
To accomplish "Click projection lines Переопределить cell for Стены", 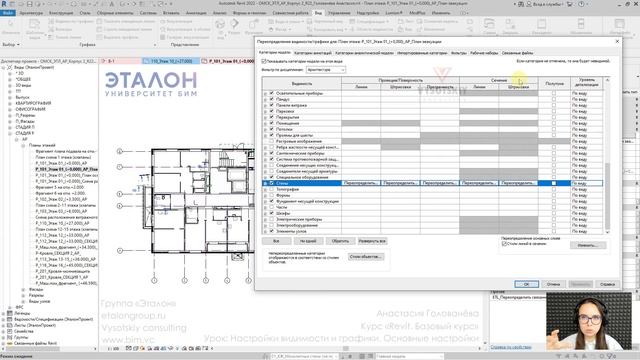I will point(361,183).
